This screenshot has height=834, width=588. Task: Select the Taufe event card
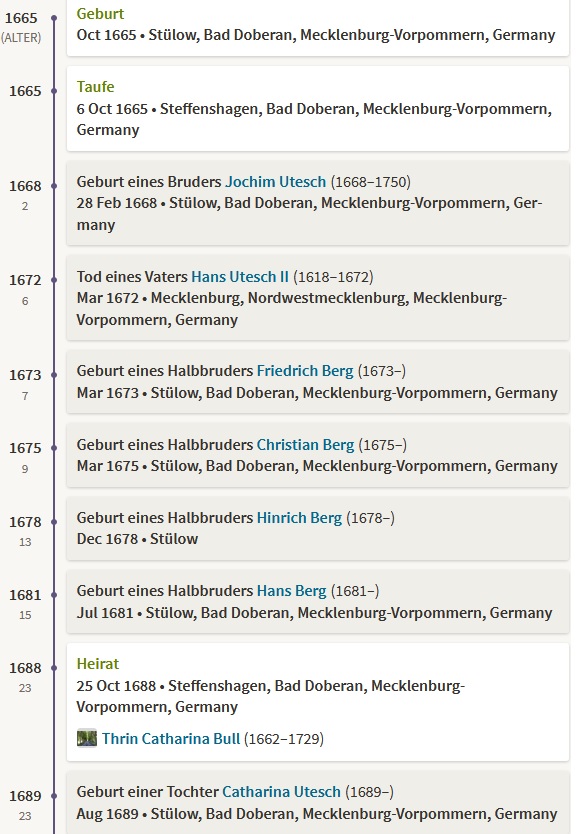click(x=318, y=109)
